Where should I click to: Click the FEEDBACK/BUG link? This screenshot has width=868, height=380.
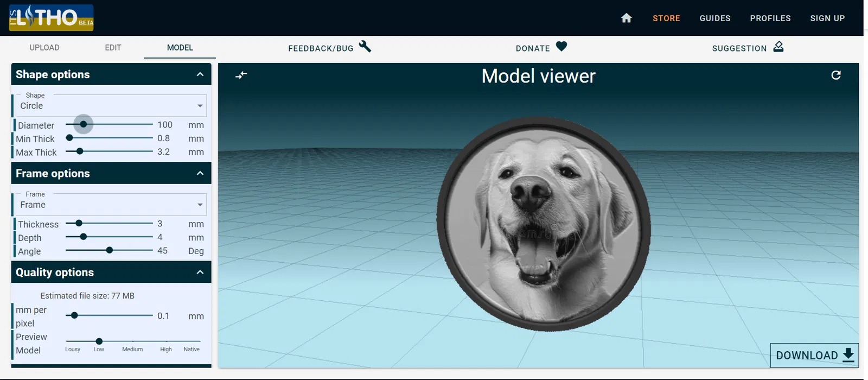pos(321,48)
